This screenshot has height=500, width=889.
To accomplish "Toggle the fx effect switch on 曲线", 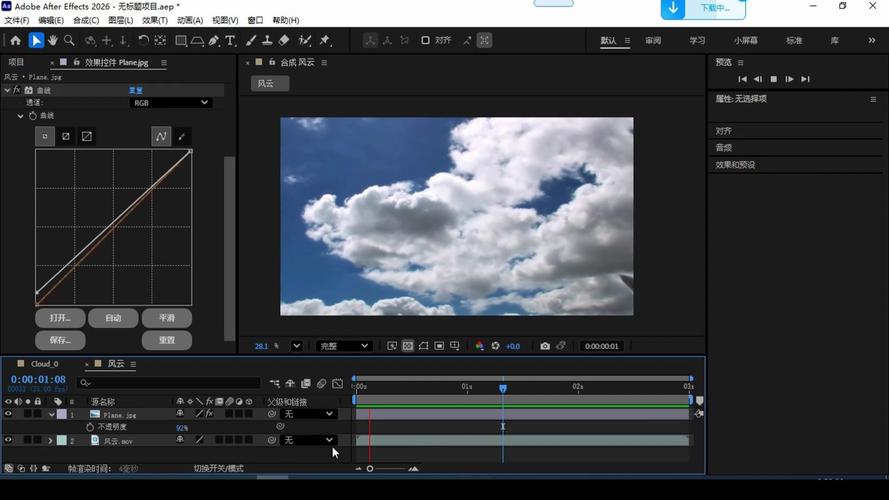I will coord(17,90).
